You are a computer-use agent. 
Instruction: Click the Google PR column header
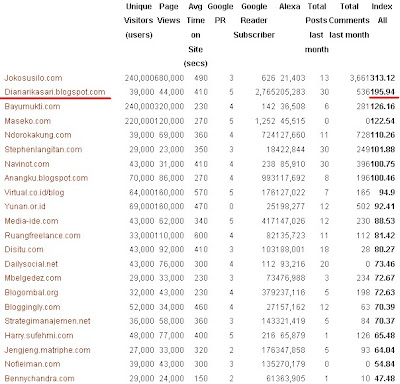click(220, 13)
